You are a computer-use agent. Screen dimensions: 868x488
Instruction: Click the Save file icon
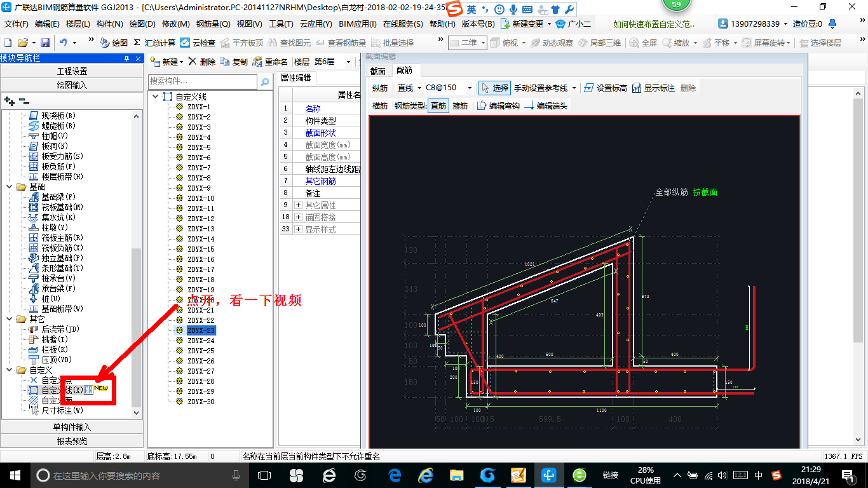point(45,43)
